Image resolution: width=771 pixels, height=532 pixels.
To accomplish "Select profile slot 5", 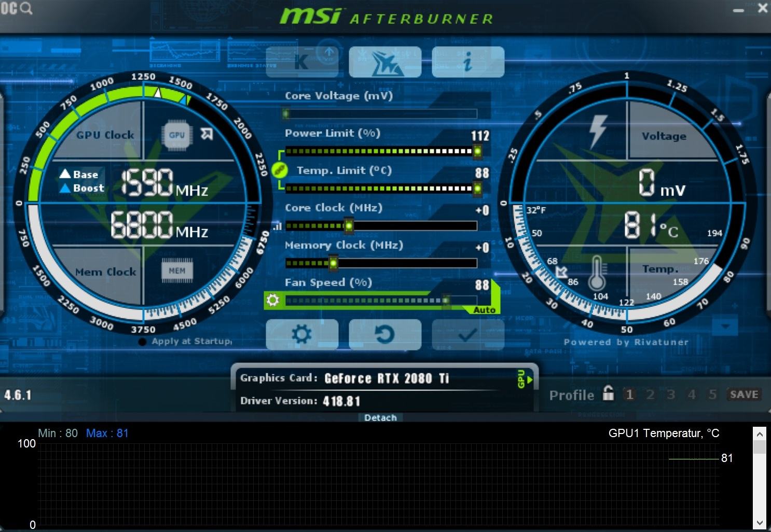I will coord(712,395).
